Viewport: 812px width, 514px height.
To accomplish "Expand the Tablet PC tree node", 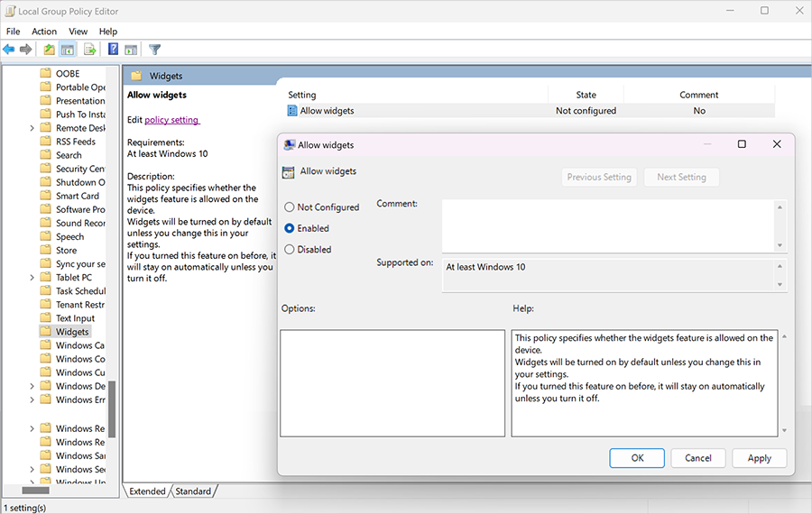I will 32,278.
